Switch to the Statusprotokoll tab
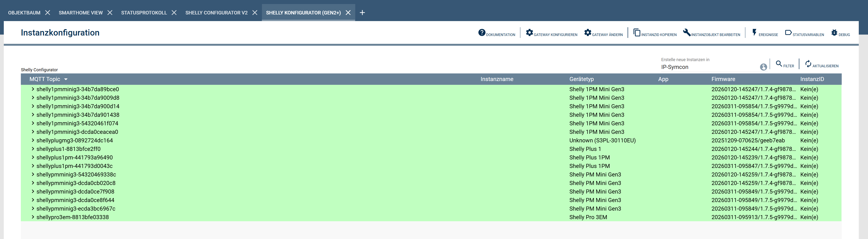 point(144,13)
